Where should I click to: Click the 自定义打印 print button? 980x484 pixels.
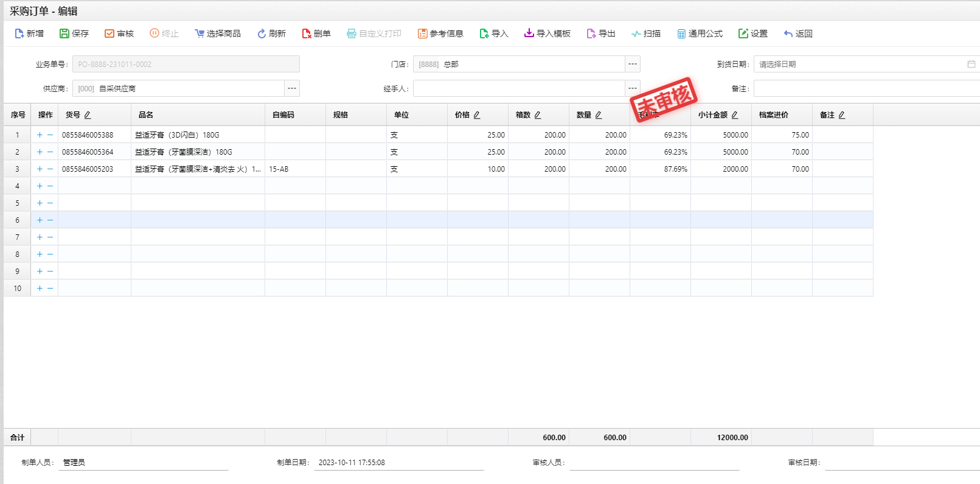pyautogui.click(x=374, y=33)
